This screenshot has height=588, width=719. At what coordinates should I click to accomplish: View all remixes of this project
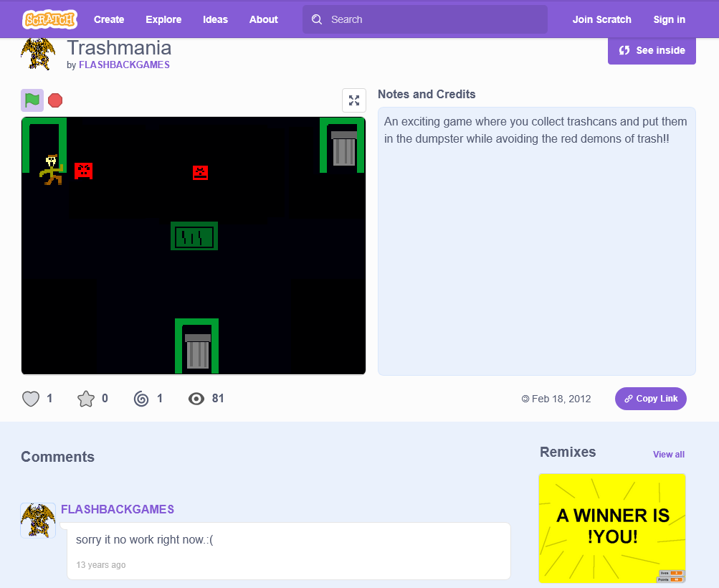click(x=669, y=454)
